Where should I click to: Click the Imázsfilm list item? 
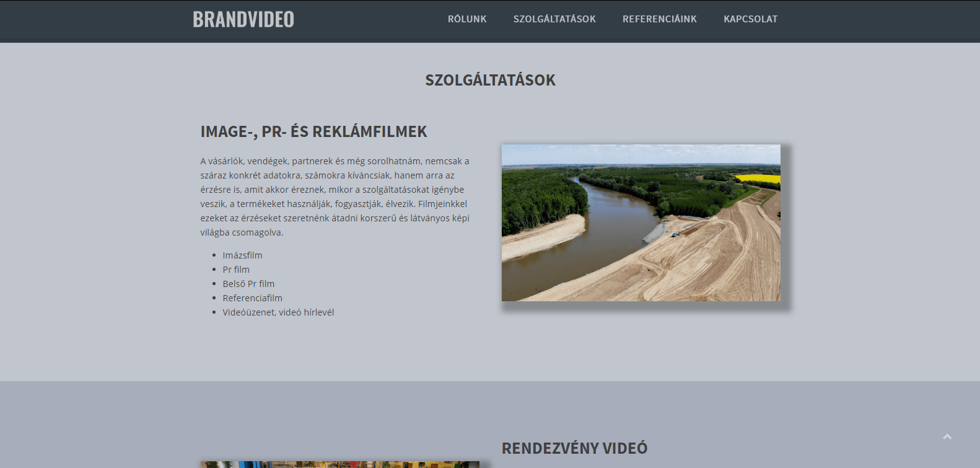click(242, 255)
